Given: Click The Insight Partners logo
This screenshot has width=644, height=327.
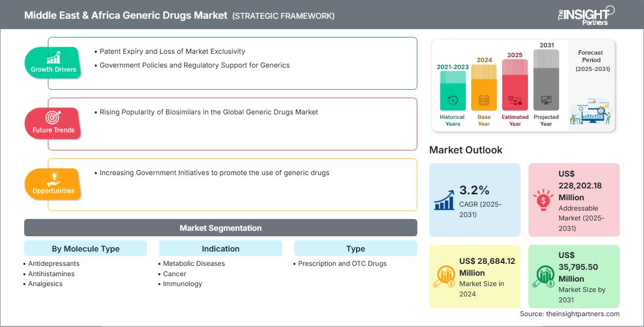Looking at the screenshot, I should 586,15.
